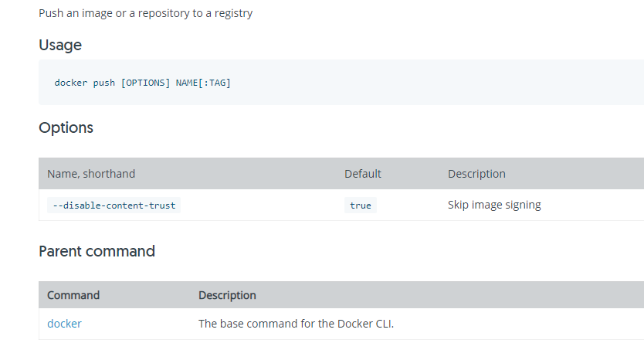Click the --disable-content-trust option name
Image resolution: width=644 pixels, height=360 pixels.
(x=113, y=205)
